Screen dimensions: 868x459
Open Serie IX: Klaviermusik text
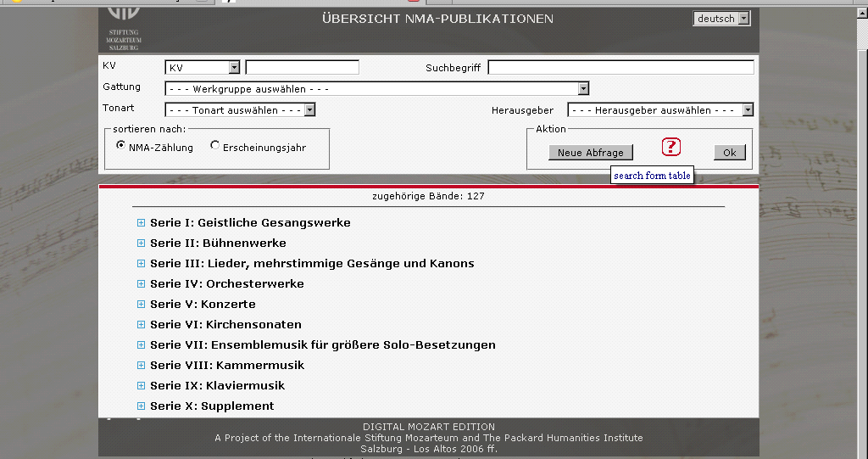coord(217,386)
